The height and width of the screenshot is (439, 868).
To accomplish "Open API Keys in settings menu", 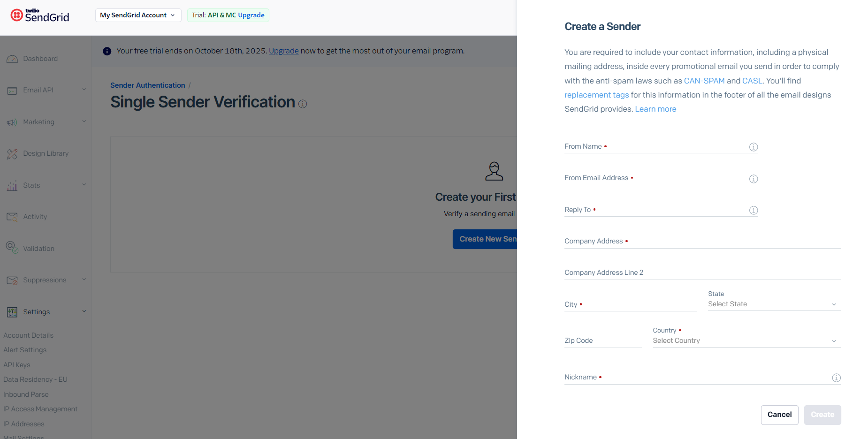I will [x=17, y=365].
